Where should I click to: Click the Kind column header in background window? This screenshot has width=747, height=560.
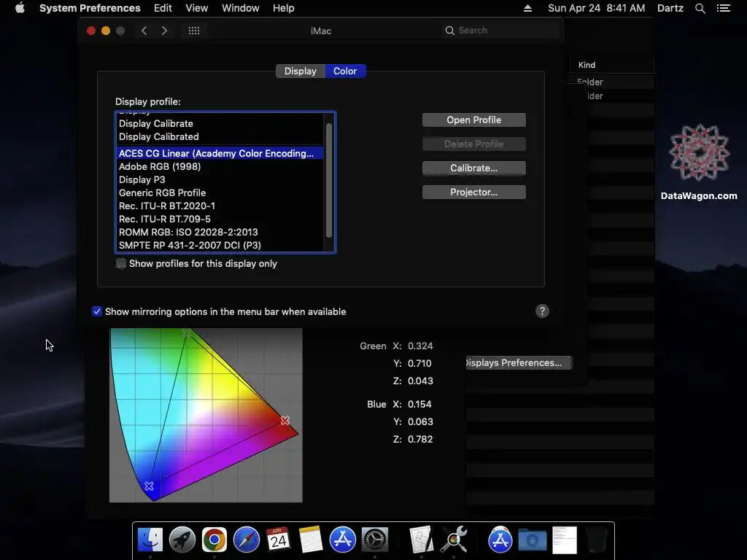tap(587, 65)
